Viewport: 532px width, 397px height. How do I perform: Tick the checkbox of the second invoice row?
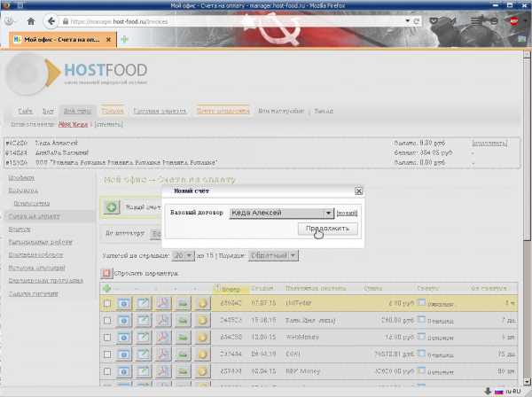[107, 321]
